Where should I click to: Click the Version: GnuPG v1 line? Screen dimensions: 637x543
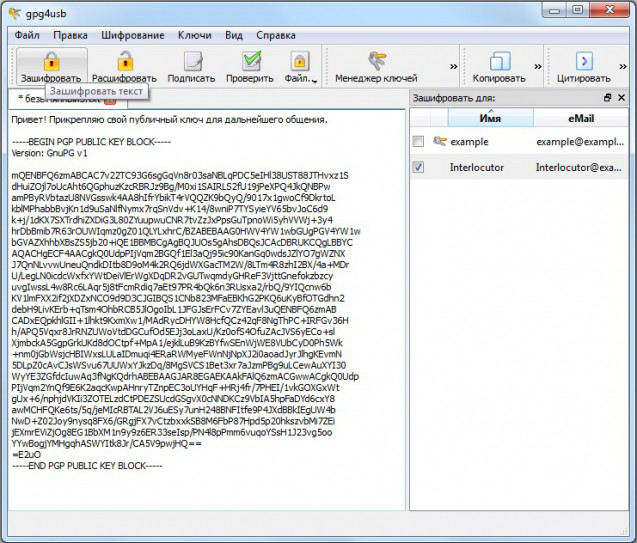[x=50, y=153]
